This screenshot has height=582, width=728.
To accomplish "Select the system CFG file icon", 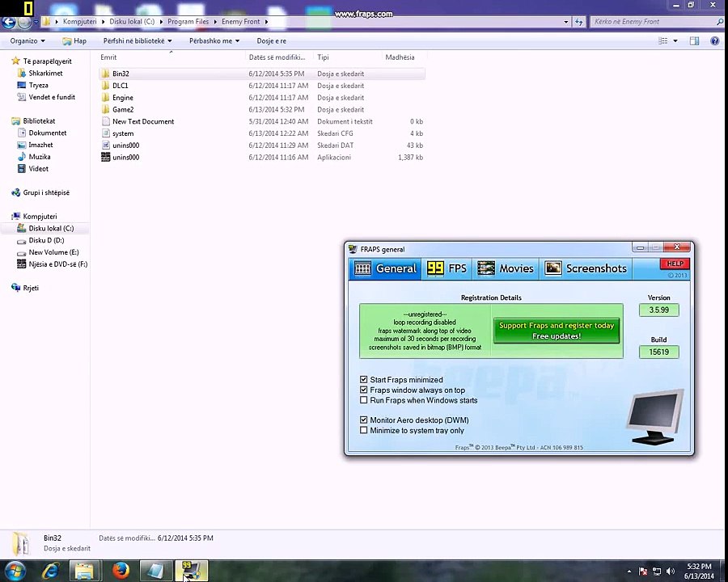I will point(105,133).
